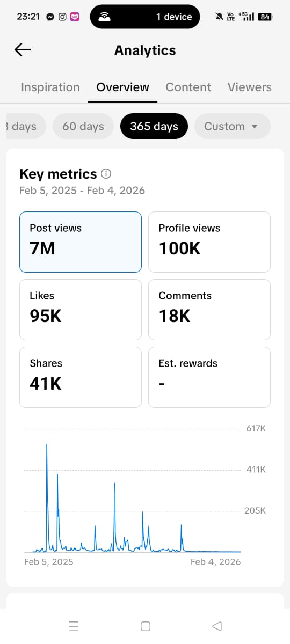Tap the back arrow icon

coord(23,50)
